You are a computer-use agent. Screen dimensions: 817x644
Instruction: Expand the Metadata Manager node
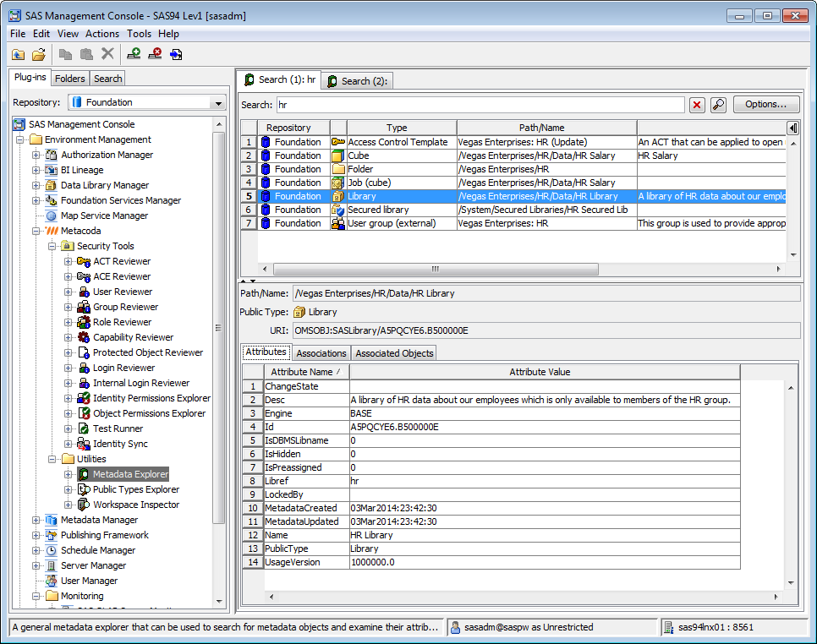(x=36, y=520)
